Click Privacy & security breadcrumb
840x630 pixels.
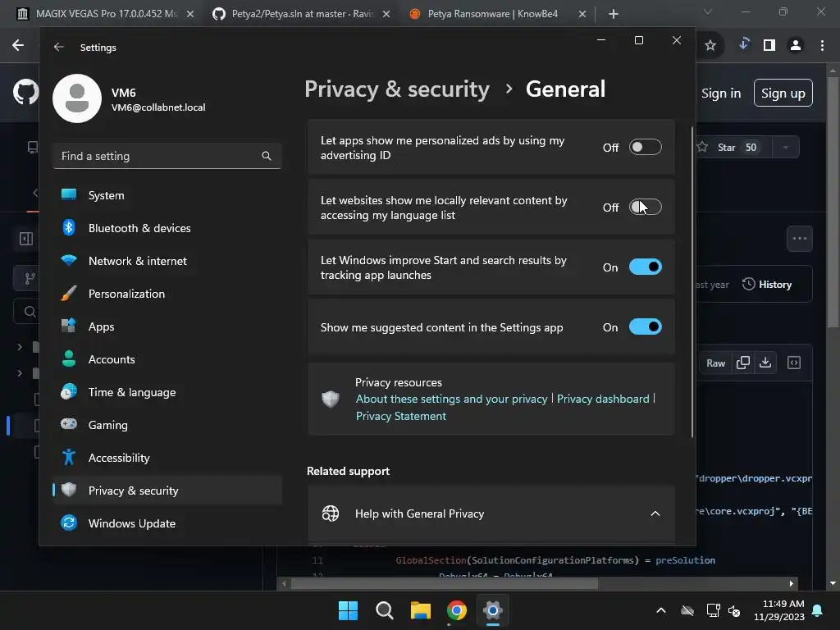click(x=397, y=89)
